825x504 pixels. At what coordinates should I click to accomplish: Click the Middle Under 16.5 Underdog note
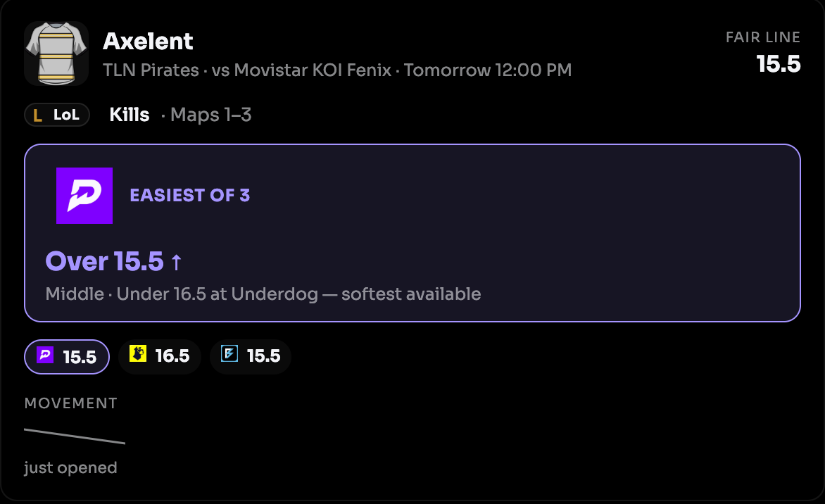click(263, 294)
